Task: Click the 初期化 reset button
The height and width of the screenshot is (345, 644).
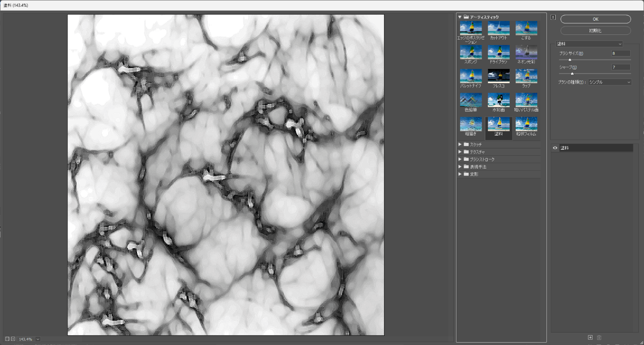Action: pos(596,30)
